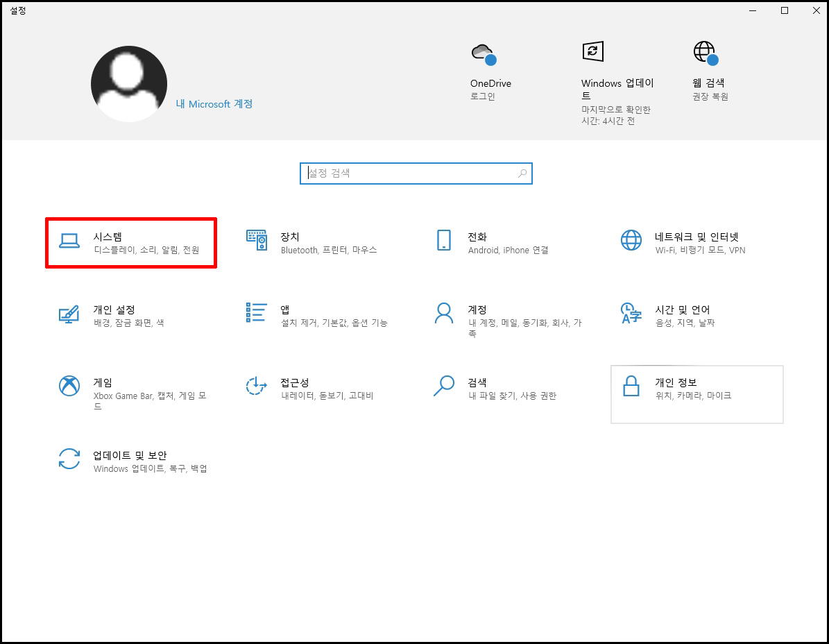Click the 시스템 title text
Image resolution: width=829 pixels, height=644 pixels.
pyautogui.click(x=108, y=237)
